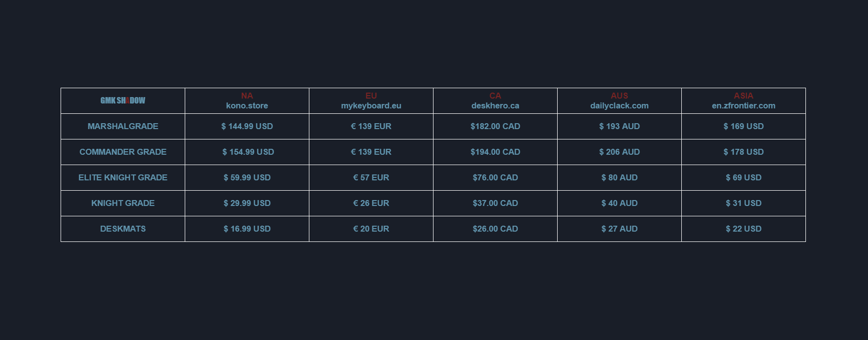Click the $26.00 CAD price cell
The height and width of the screenshot is (340, 868).
click(495, 229)
